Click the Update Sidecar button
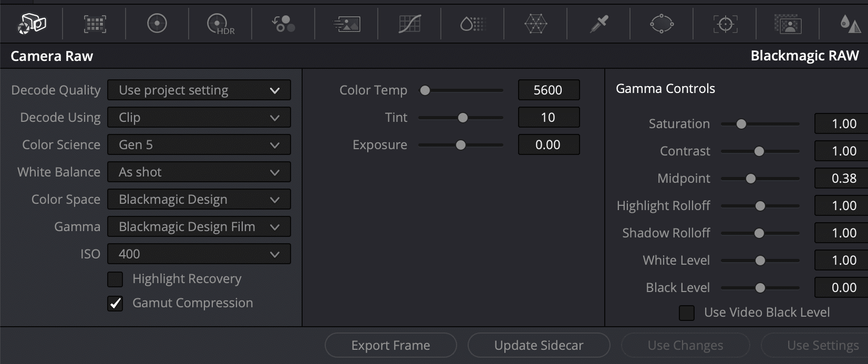 [x=538, y=345]
